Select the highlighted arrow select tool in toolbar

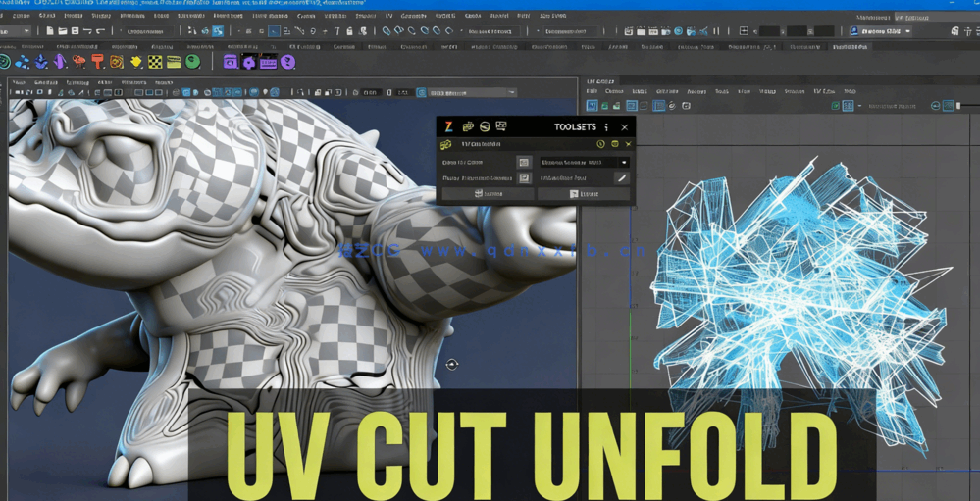click(x=275, y=31)
